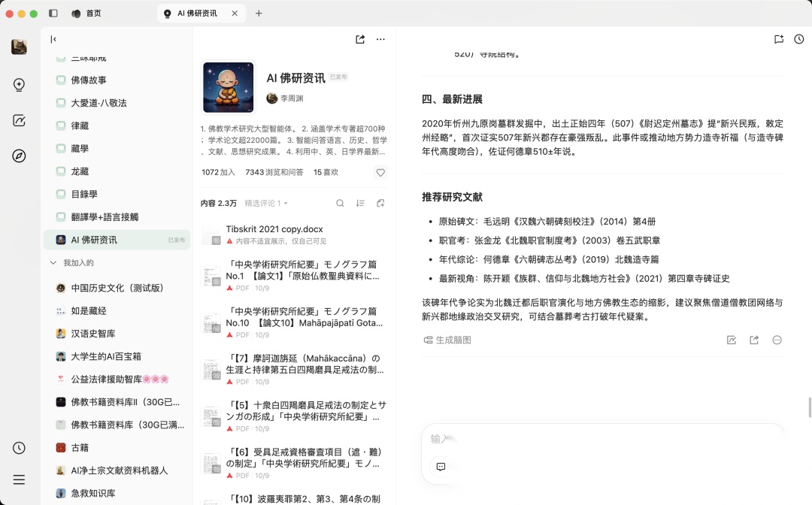Open the 佛傳故事 knowledge base
812x505 pixels.
coord(117,80)
